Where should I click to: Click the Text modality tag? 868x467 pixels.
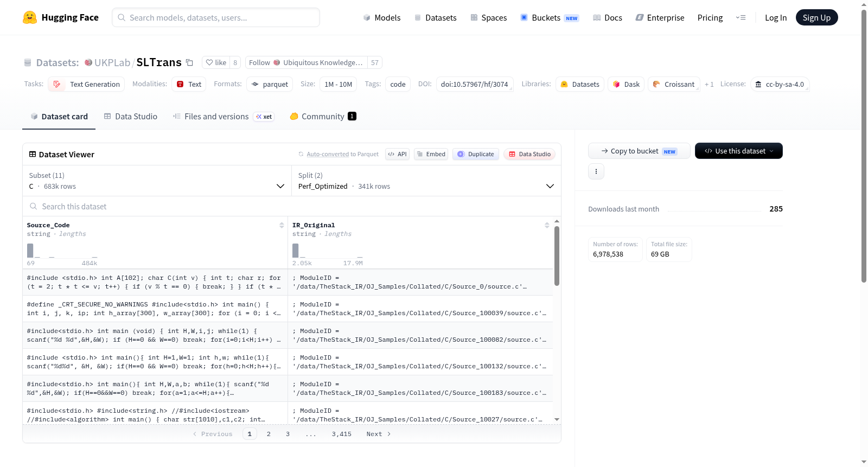189,84
